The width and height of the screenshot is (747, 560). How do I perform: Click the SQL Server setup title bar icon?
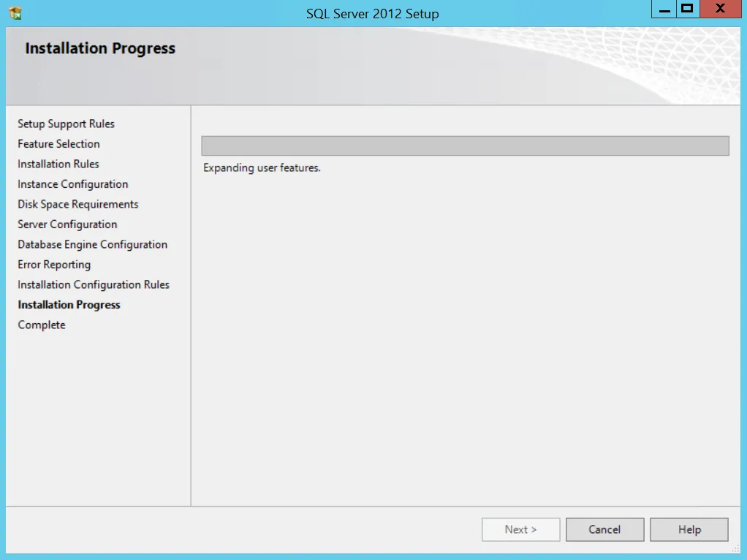[15, 13]
